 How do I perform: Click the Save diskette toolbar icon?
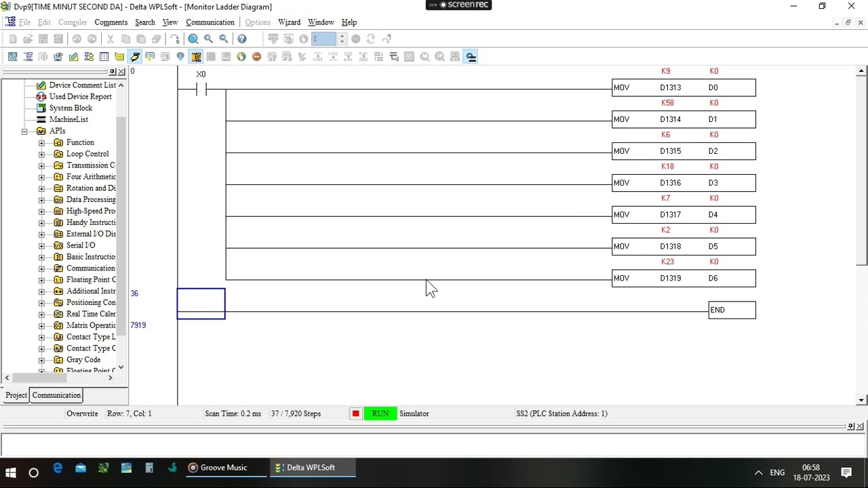point(43,39)
